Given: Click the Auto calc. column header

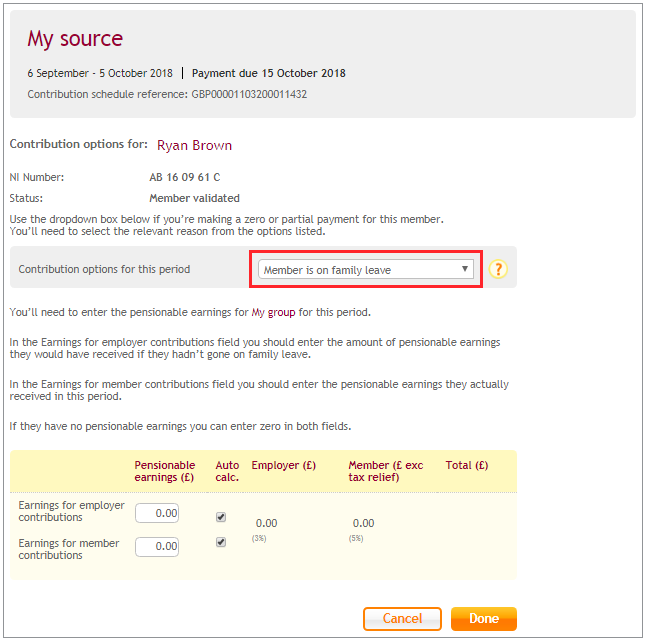Looking at the screenshot, I should (x=227, y=471).
